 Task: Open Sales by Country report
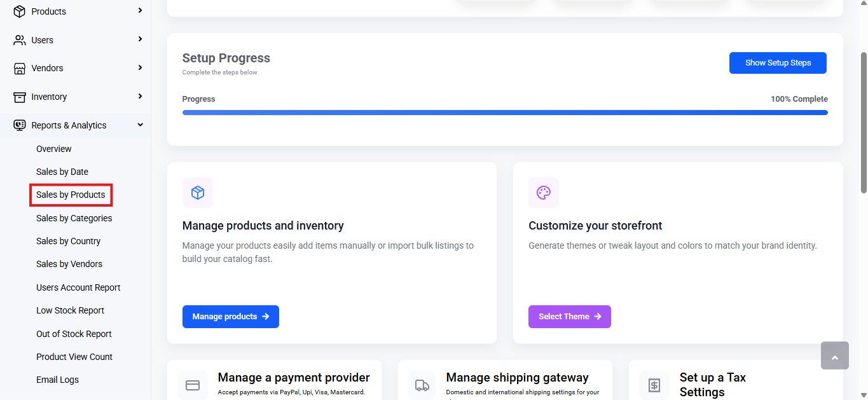(69, 241)
